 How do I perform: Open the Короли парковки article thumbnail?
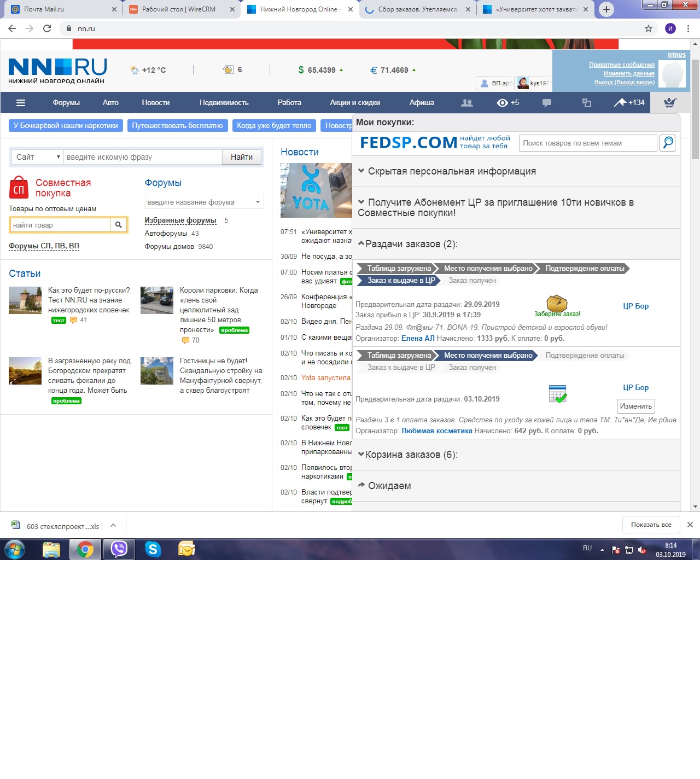[157, 300]
